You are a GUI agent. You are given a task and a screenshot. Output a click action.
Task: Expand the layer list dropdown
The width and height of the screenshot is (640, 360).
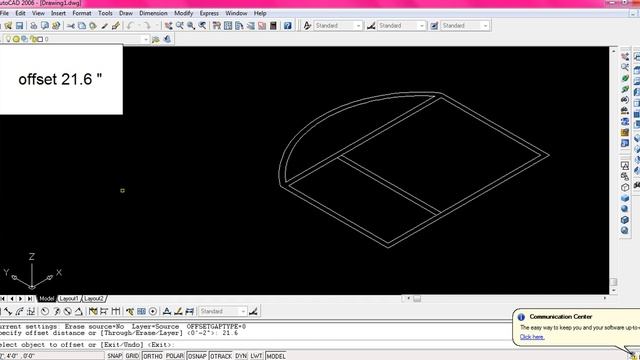[x=146, y=39]
